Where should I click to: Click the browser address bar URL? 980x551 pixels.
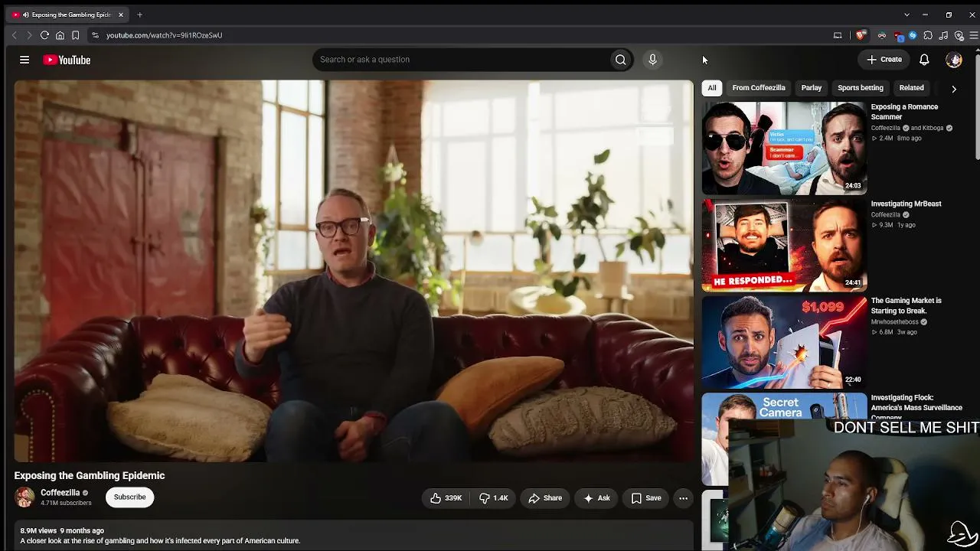pyautogui.click(x=164, y=35)
